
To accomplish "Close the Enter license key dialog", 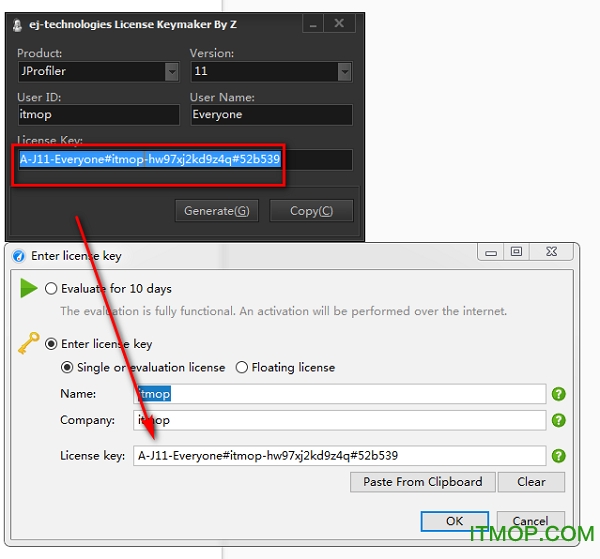I will tap(551, 252).
